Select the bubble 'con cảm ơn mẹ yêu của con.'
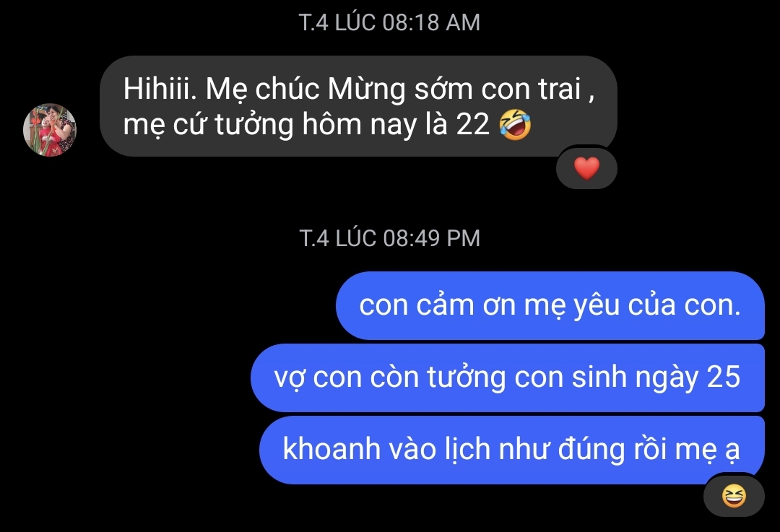This screenshot has height=532, width=780. coord(550,305)
